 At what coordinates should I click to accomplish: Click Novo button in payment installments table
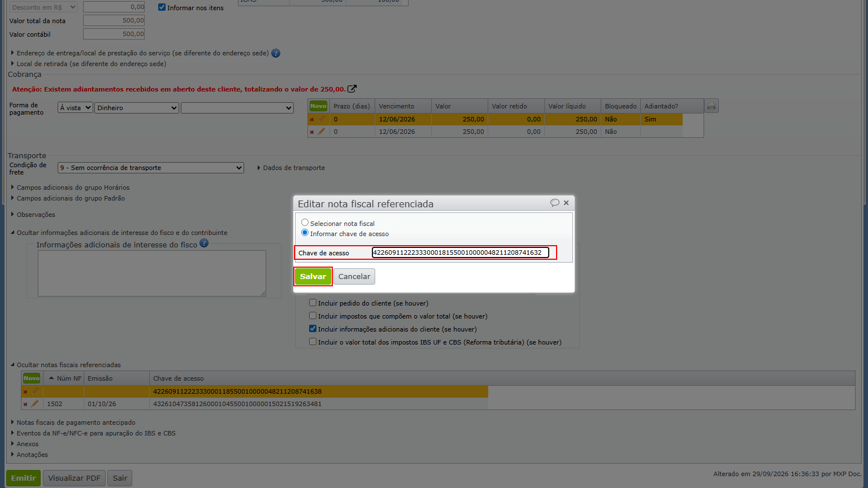click(318, 106)
